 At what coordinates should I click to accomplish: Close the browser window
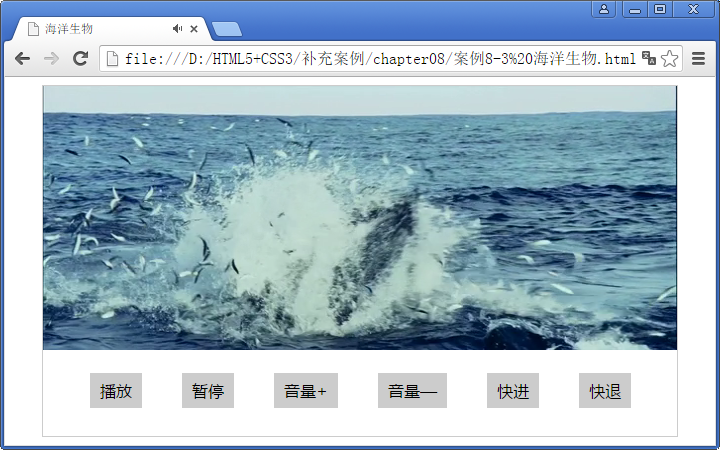coord(693,9)
